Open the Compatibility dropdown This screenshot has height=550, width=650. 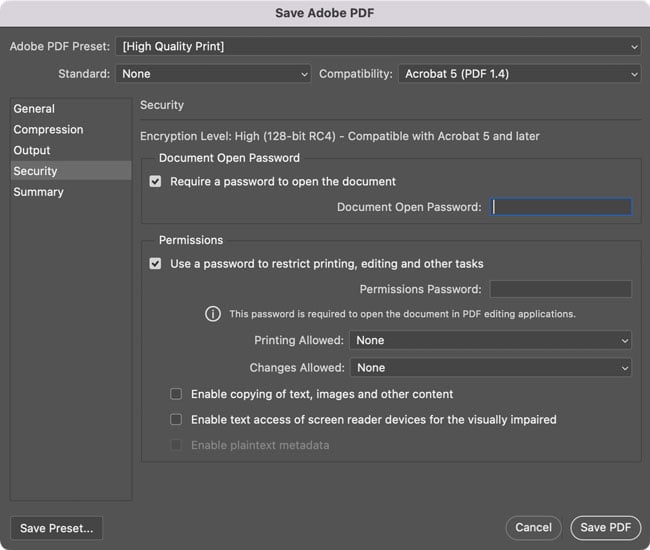click(520, 74)
